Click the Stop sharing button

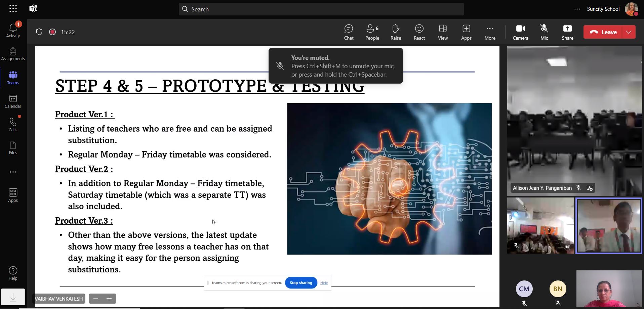coord(301,283)
